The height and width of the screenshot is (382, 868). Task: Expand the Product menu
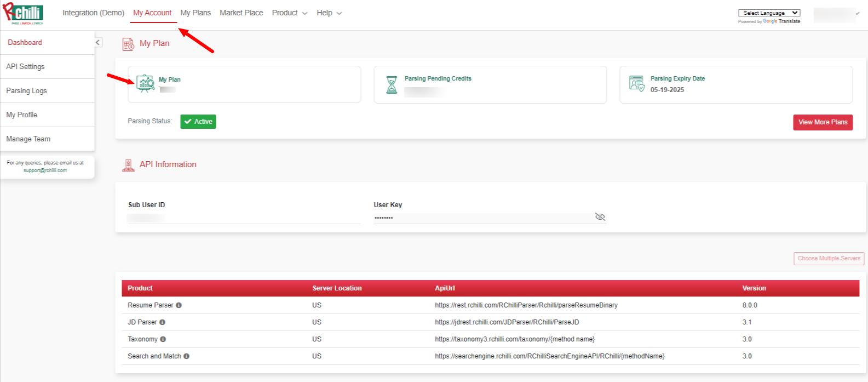point(290,13)
